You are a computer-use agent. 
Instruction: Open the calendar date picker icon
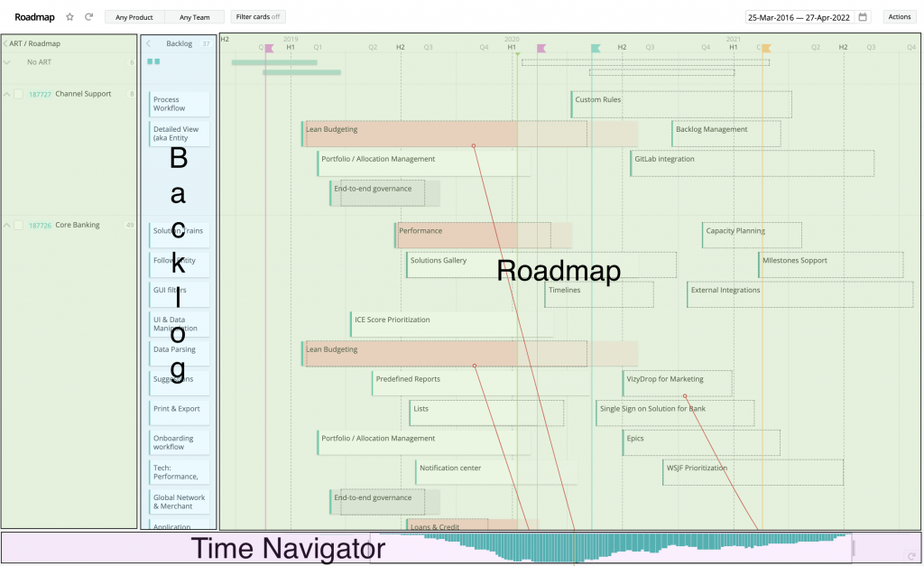click(x=863, y=17)
